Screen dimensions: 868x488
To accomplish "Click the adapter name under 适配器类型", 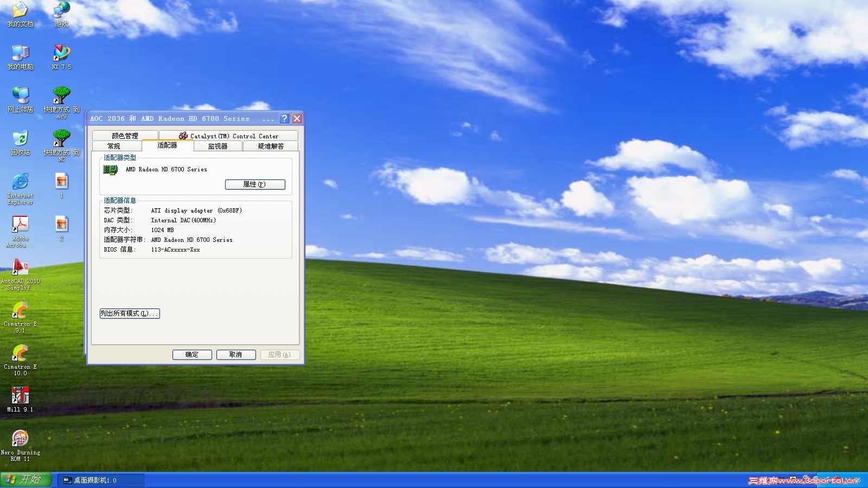I will (167, 170).
